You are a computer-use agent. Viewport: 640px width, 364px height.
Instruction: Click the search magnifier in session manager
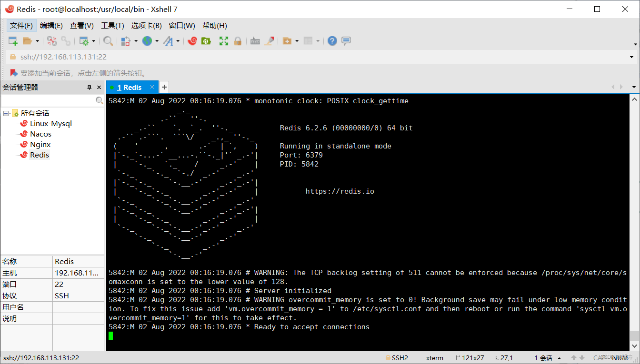click(99, 100)
